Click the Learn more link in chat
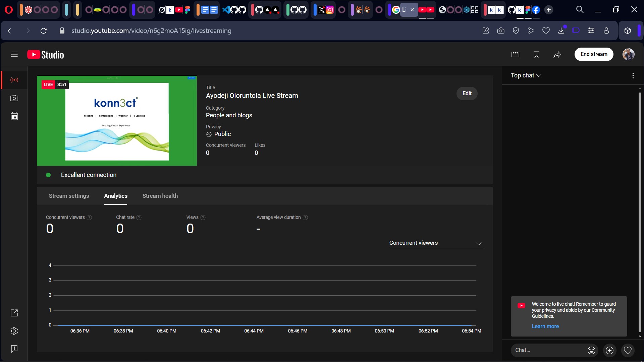This screenshot has height=362, width=644. point(545,326)
